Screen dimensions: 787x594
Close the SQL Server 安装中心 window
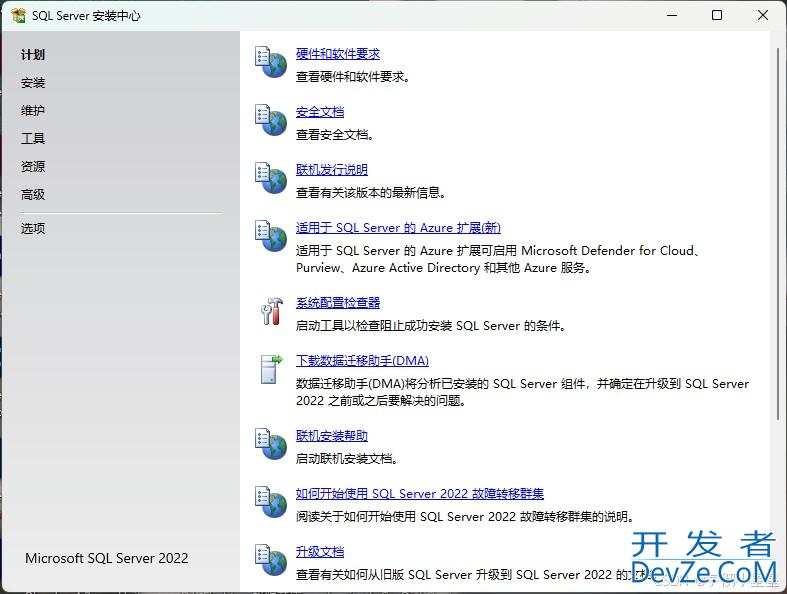763,15
